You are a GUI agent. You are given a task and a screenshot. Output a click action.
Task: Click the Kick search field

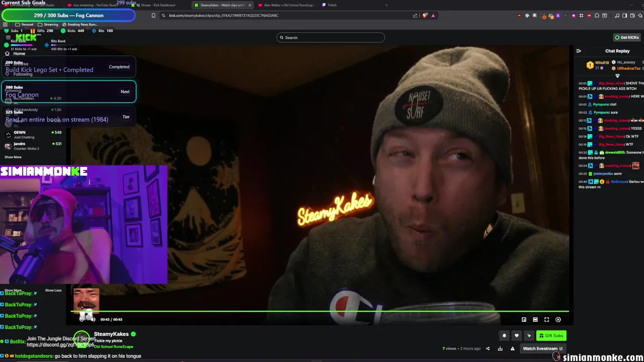tap(331, 37)
